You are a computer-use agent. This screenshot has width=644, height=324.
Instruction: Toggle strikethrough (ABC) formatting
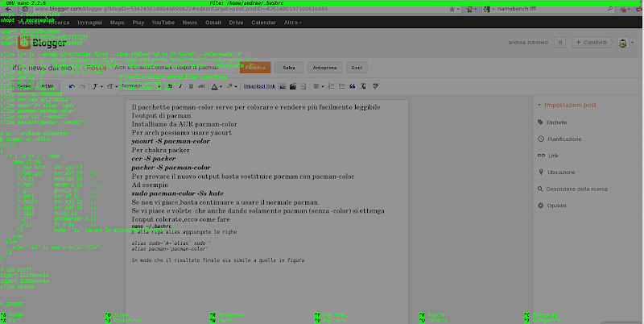[x=202, y=86]
